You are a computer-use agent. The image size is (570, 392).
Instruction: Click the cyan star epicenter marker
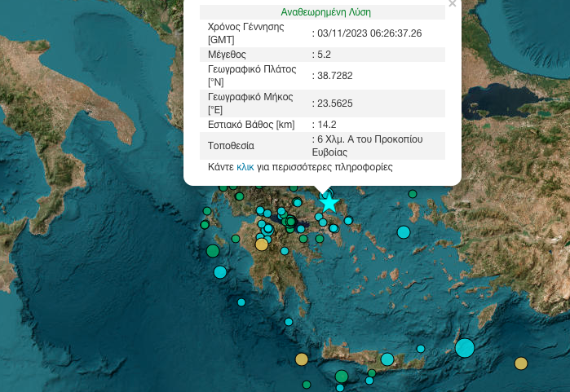coord(329,202)
